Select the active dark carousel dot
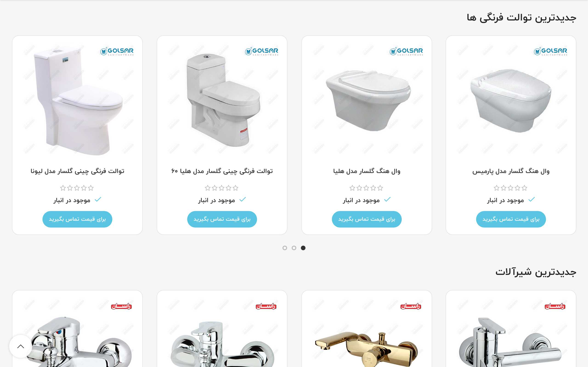 (x=303, y=248)
